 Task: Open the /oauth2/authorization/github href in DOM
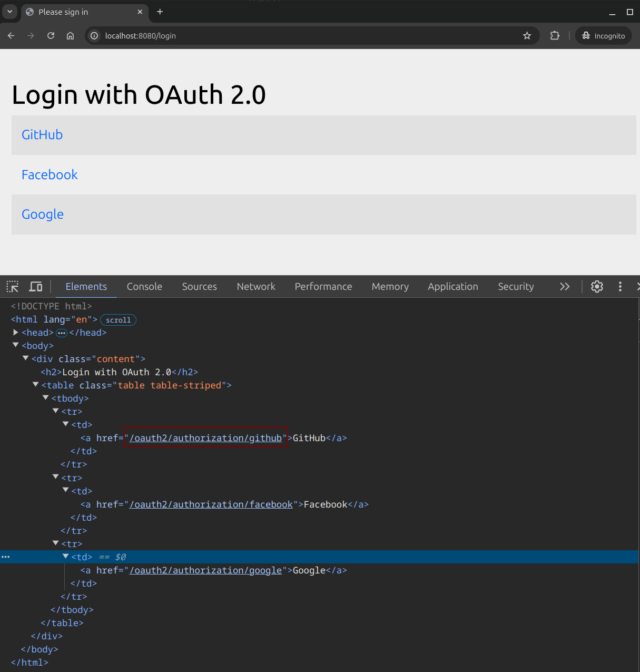[x=206, y=438]
